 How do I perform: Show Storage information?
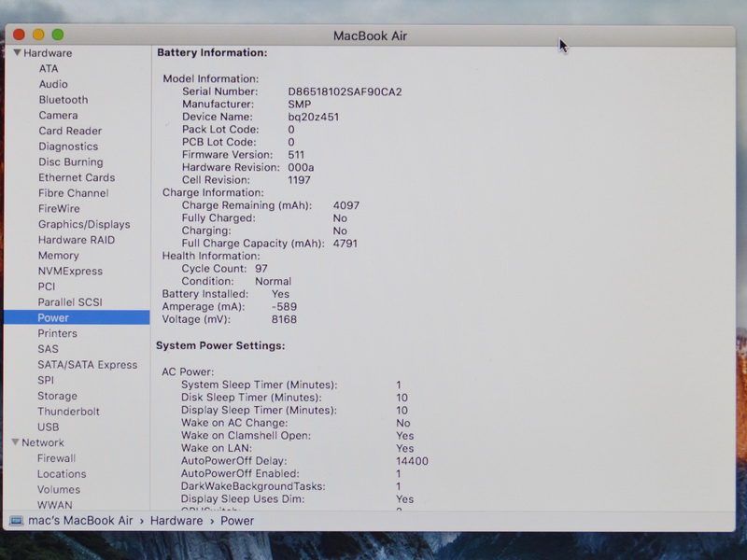pos(57,396)
